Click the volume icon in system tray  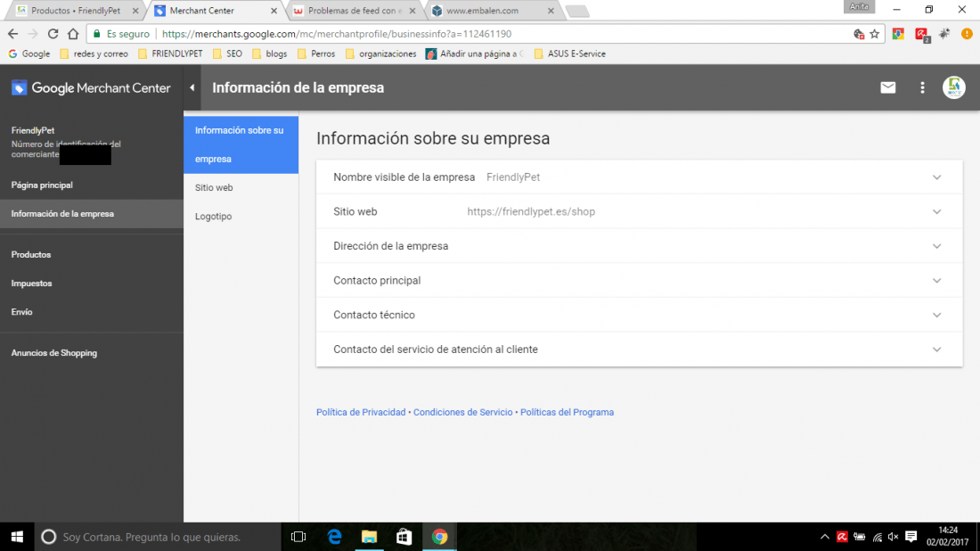894,537
